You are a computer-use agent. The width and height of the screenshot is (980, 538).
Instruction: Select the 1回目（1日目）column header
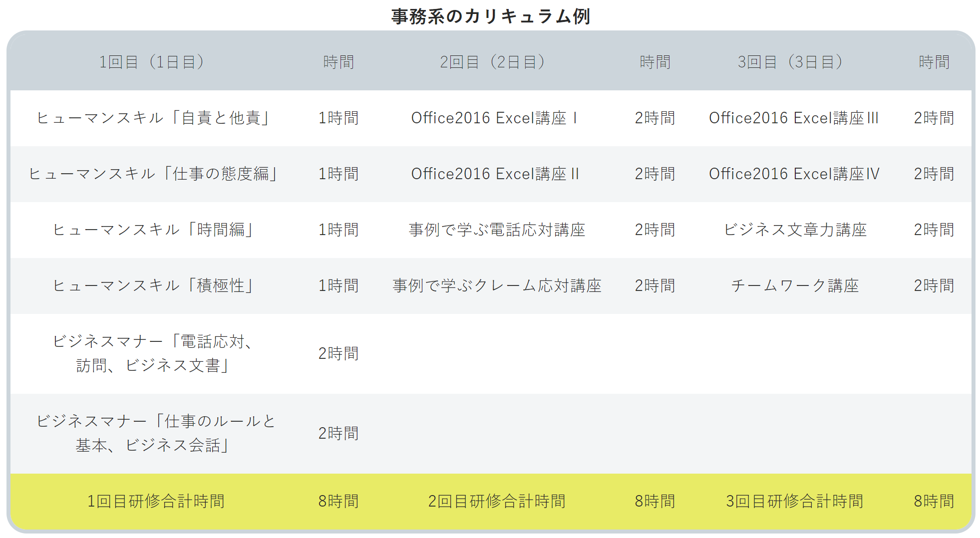pos(153,62)
